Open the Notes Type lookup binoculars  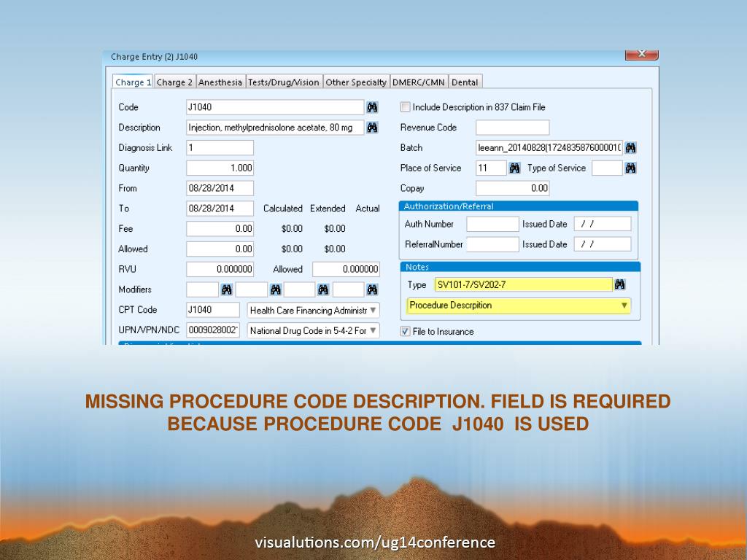coord(620,284)
